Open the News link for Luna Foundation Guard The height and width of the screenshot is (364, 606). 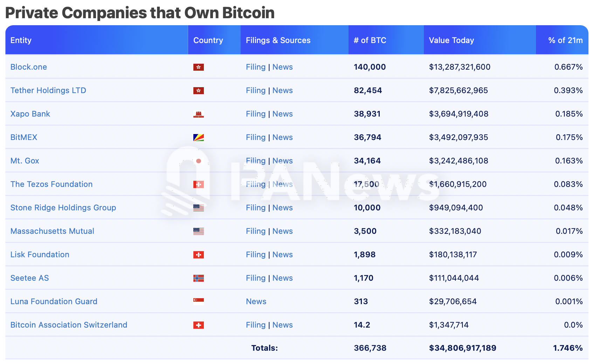coord(256,301)
